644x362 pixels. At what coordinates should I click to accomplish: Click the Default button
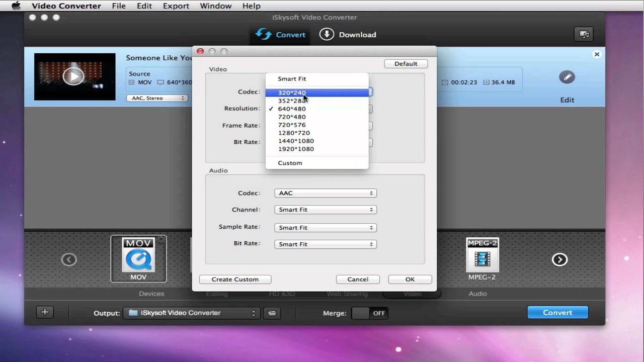tap(406, 64)
